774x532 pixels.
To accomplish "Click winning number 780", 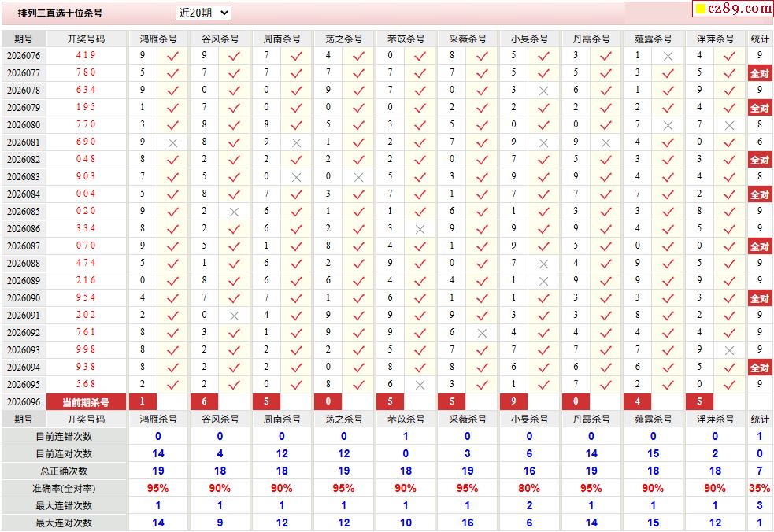I will (x=86, y=72).
